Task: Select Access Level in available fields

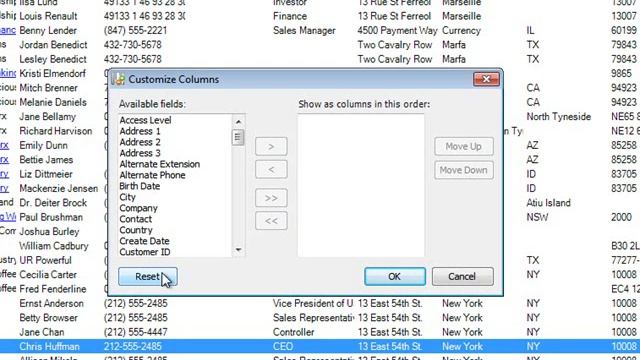Action: [x=145, y=120]
